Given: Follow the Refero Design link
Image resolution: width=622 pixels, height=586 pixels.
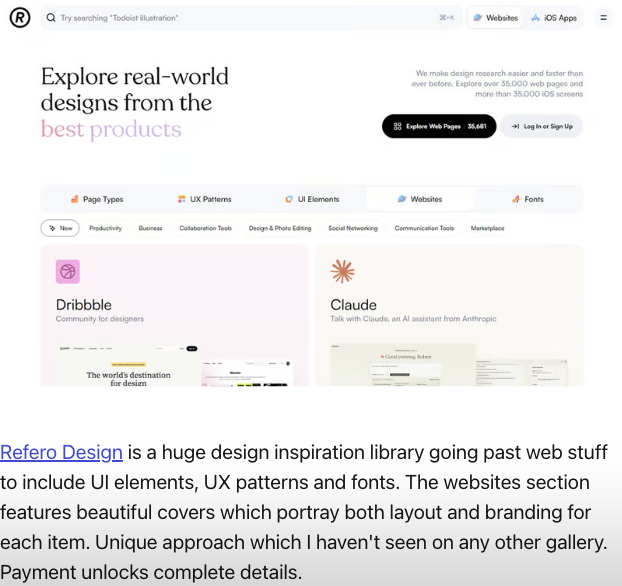Looking at the screenshot, I should (61, 453).
